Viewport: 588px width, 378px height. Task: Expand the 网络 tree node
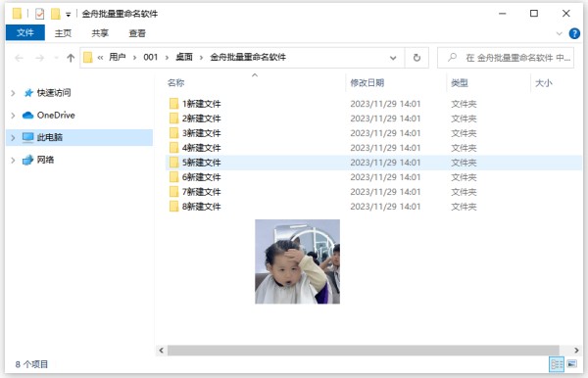(x=13, y=160)
